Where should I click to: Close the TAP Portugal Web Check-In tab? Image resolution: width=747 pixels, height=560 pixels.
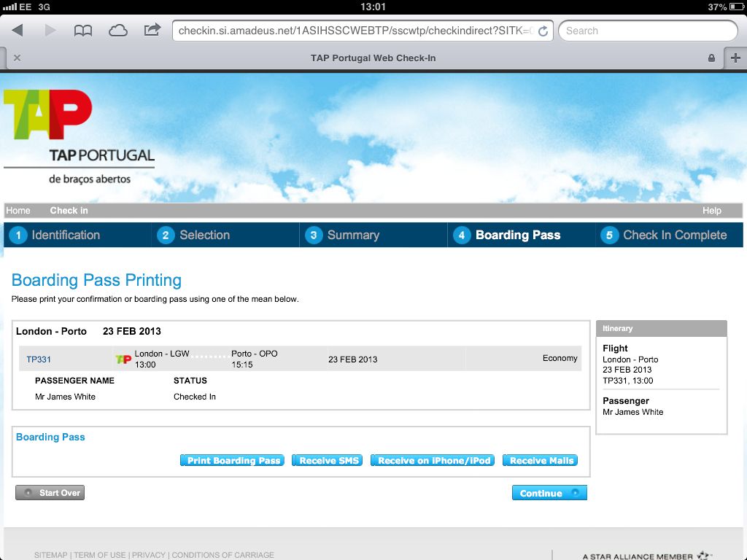coord(17,58)
